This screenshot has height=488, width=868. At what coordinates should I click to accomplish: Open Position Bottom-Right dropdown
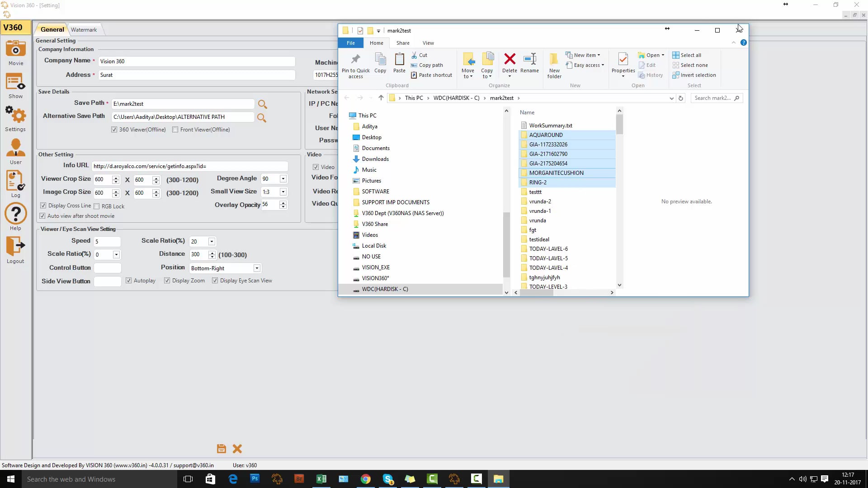(x=257, y=268)
